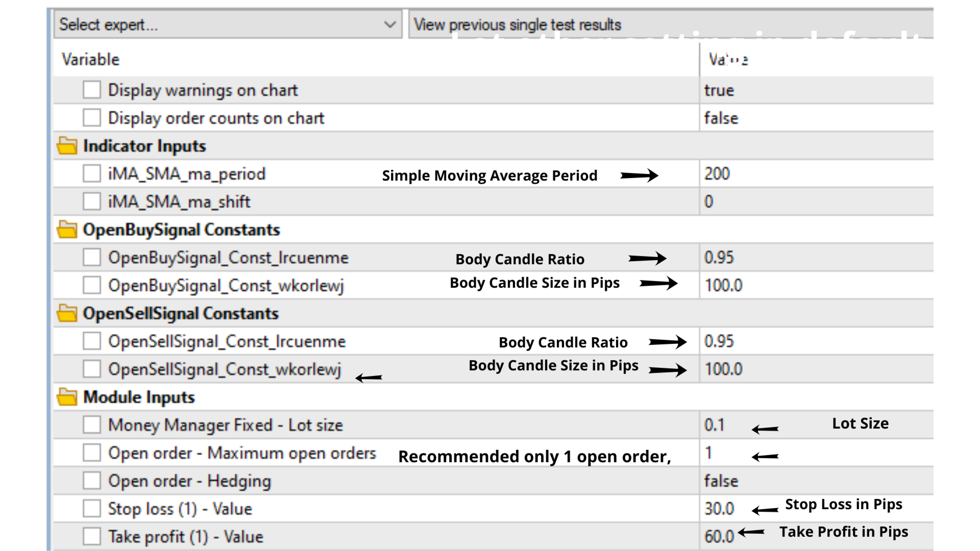Collapse the Module Inputs group label
980x551 pixels.
coord(139,397)
